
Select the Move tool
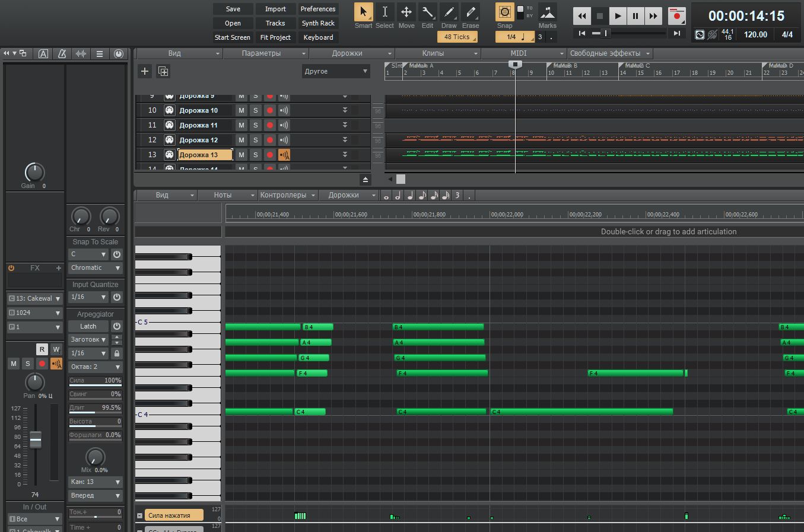click(x=406, y=12)
